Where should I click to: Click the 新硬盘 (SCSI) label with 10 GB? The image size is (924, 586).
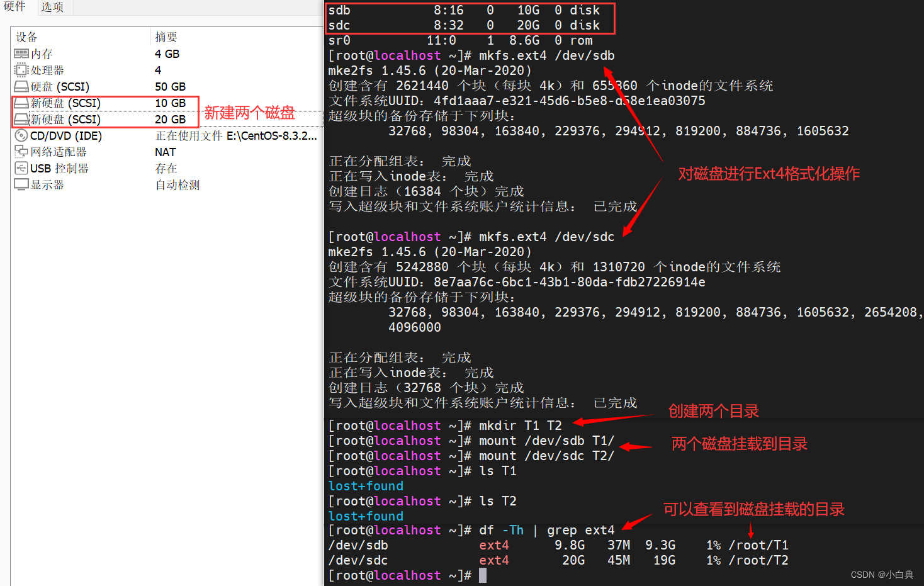coord(65,103)
